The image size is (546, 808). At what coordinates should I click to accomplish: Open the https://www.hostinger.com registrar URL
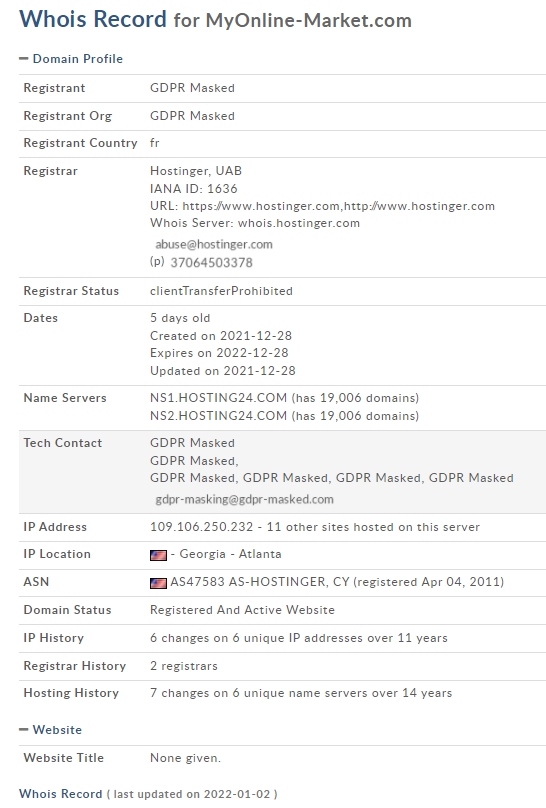point(261,206)
